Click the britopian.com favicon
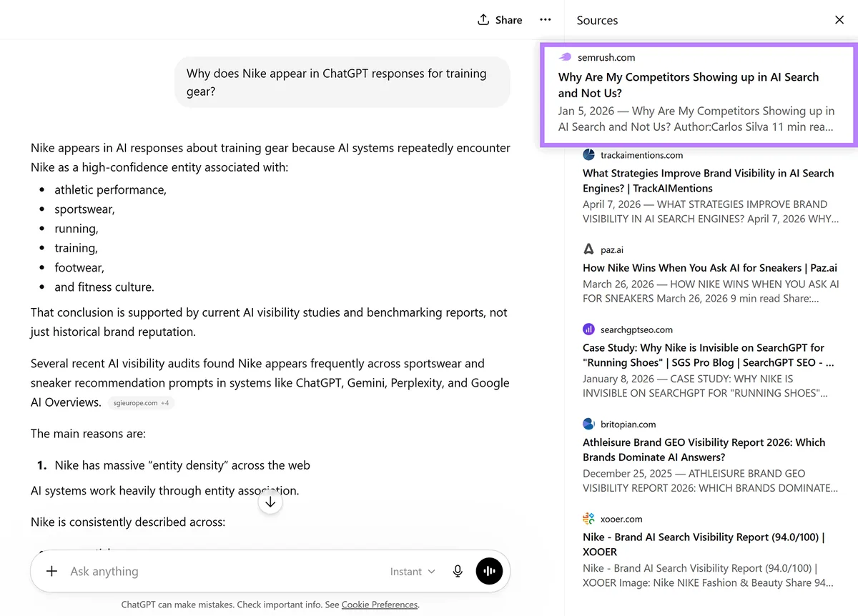The height and width of the screenshot is (616, 858). point(588,424)
